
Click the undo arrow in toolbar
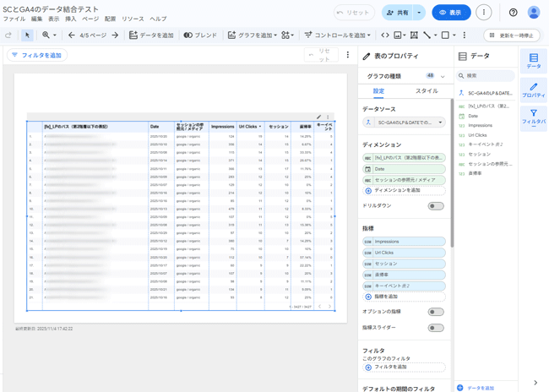pyautogui.click(x=8, y=35)
